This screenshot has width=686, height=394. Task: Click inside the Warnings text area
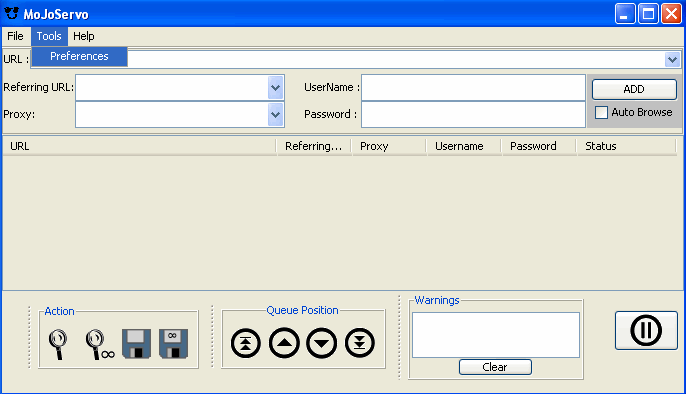coord(496,335)
